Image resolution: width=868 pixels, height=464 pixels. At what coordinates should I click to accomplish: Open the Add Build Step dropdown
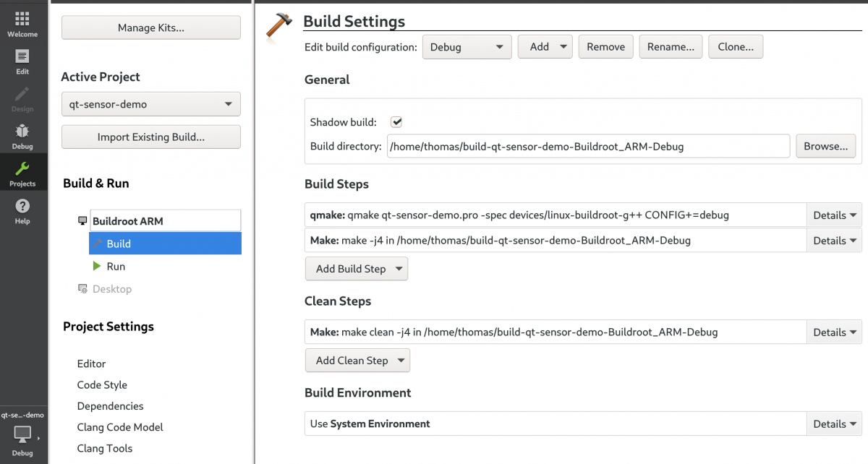tap(357, 268)
